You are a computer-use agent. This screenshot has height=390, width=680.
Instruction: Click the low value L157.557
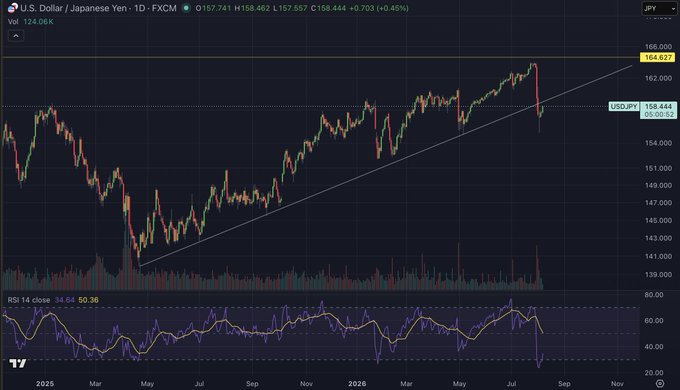pos(290,8)
